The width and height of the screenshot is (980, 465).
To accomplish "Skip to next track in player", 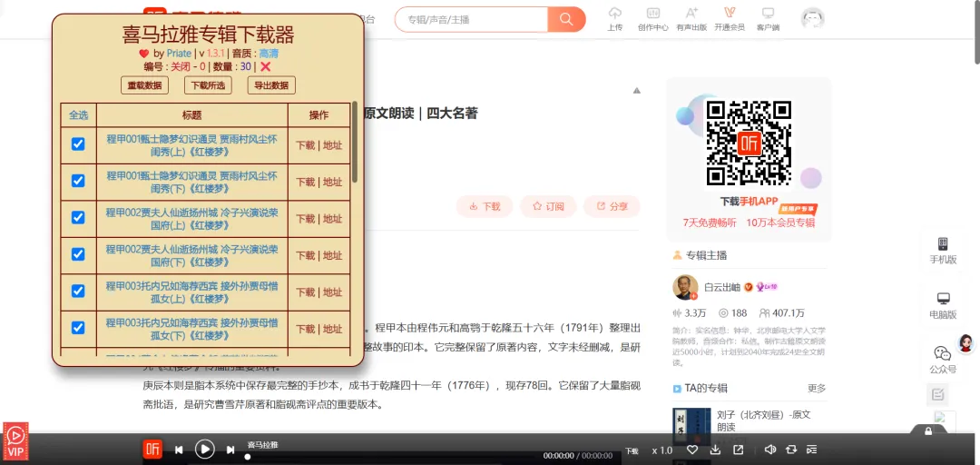I will click(230, 450).
